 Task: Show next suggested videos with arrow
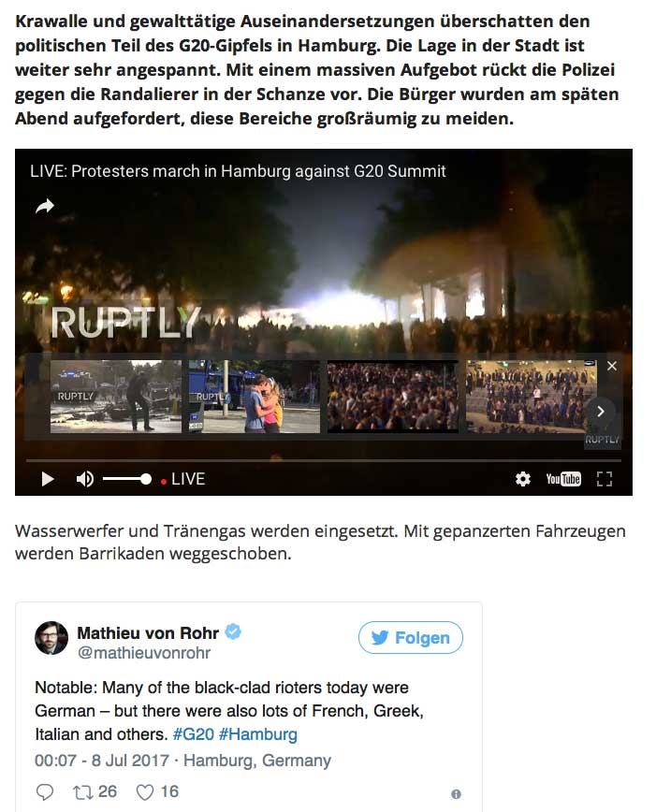click(x=601, y=412)
